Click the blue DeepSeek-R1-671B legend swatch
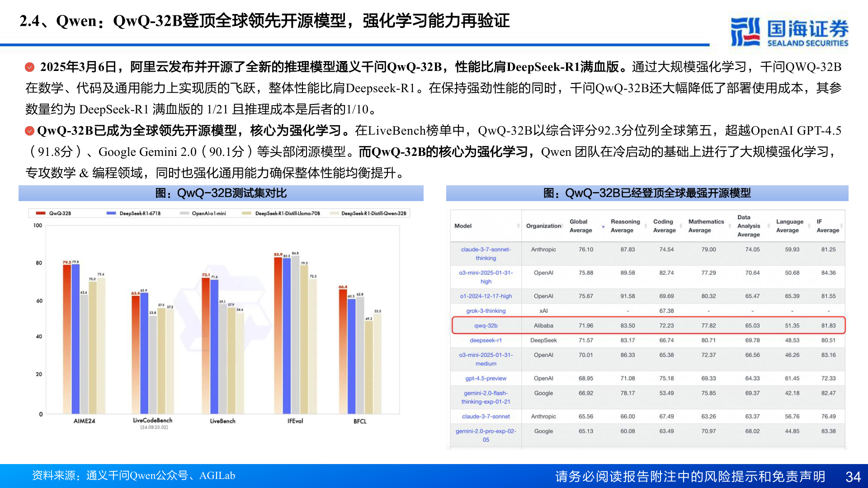868x488 pixels. point(111,213)
